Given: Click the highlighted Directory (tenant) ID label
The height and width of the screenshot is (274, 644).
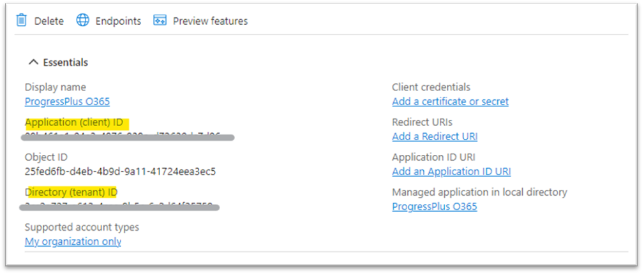Looking at the screenshot, I should (x=71, y=192).
